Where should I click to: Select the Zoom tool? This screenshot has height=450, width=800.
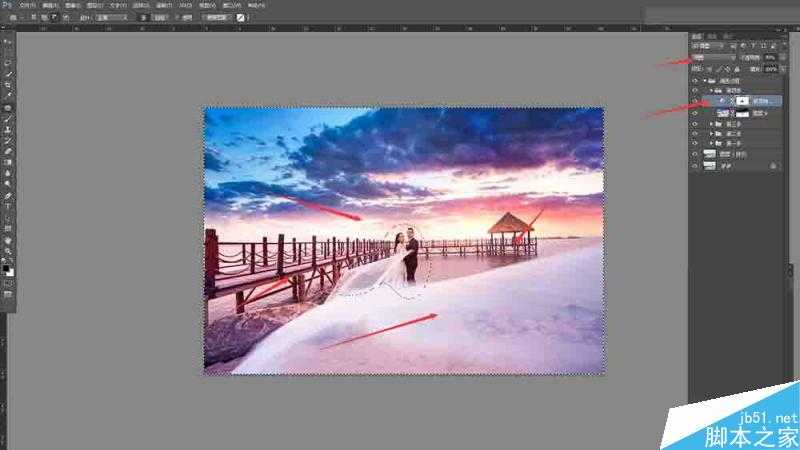(8, 251)
